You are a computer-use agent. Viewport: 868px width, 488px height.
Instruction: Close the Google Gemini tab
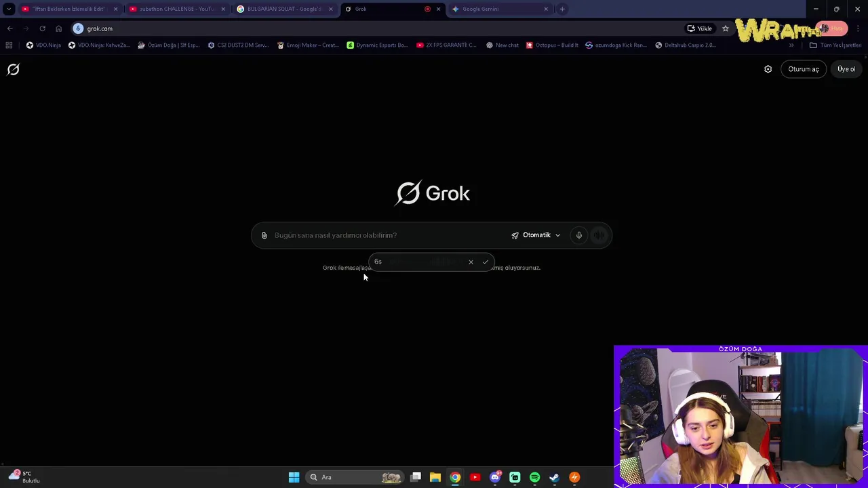click(x=546, y=9)
